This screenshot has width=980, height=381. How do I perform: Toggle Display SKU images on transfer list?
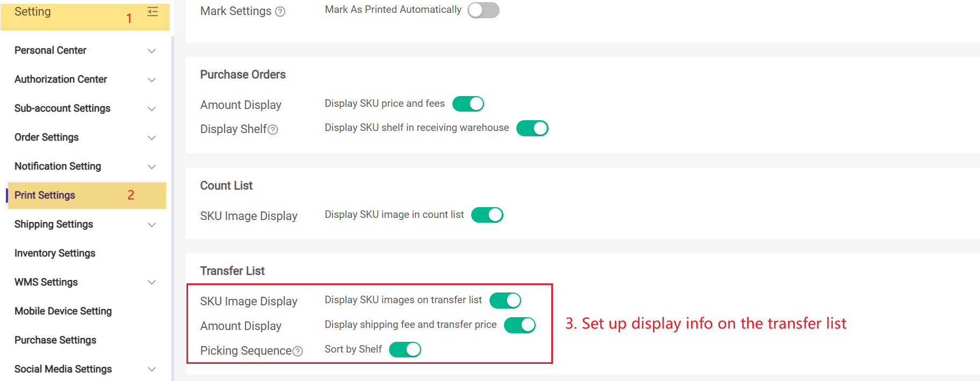(x=506, y=301)
